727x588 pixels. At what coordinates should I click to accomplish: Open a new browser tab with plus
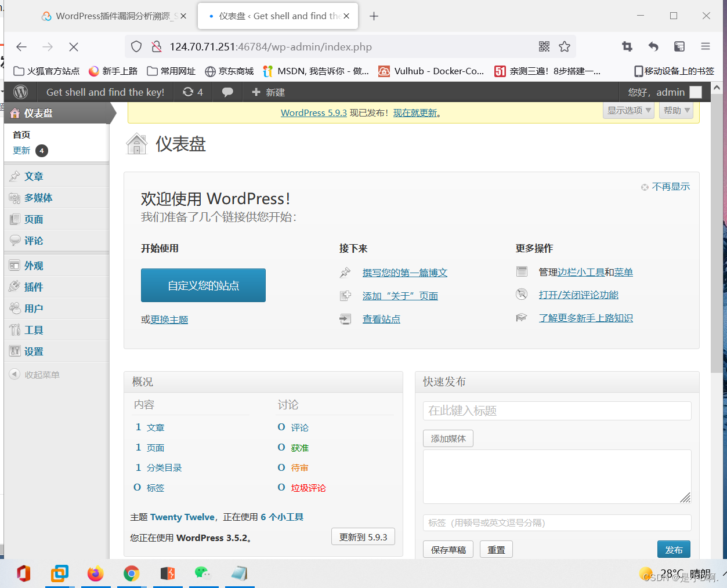point(374,16)
